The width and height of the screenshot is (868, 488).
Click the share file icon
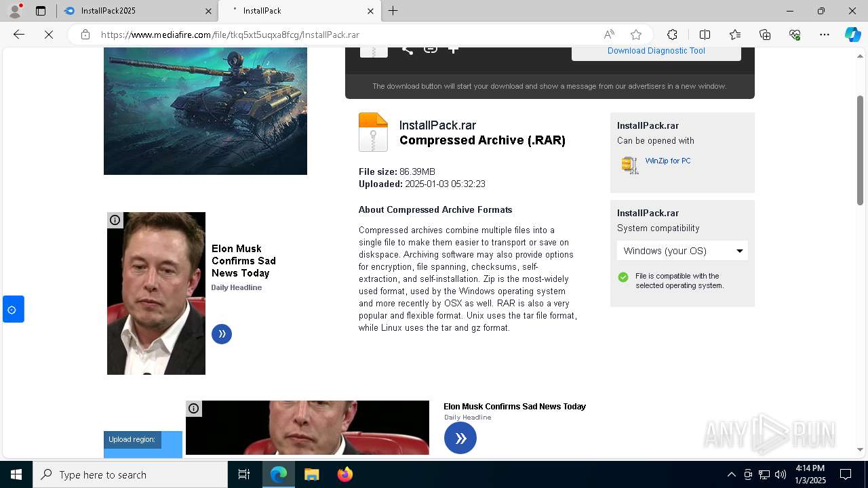click(407, 49)
